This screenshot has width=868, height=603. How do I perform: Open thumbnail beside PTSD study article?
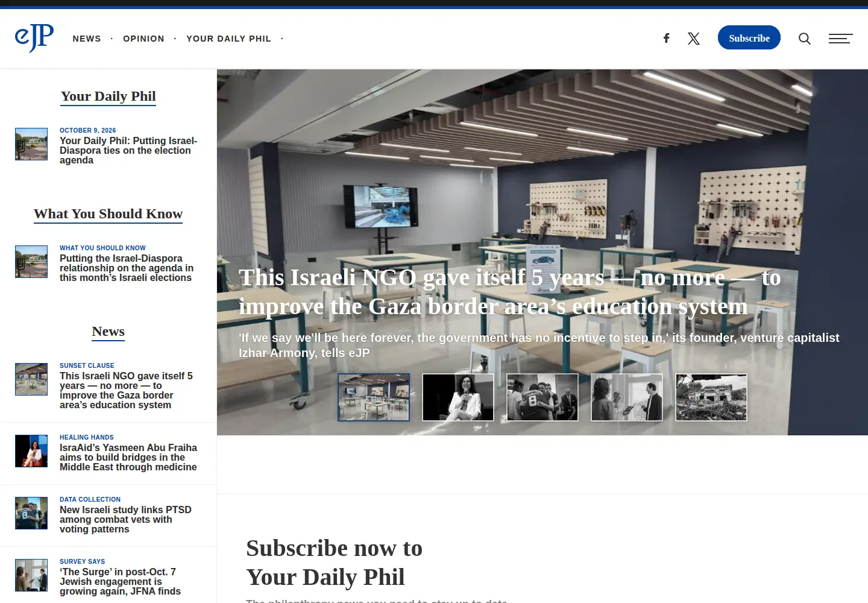[x=31, y=513]
